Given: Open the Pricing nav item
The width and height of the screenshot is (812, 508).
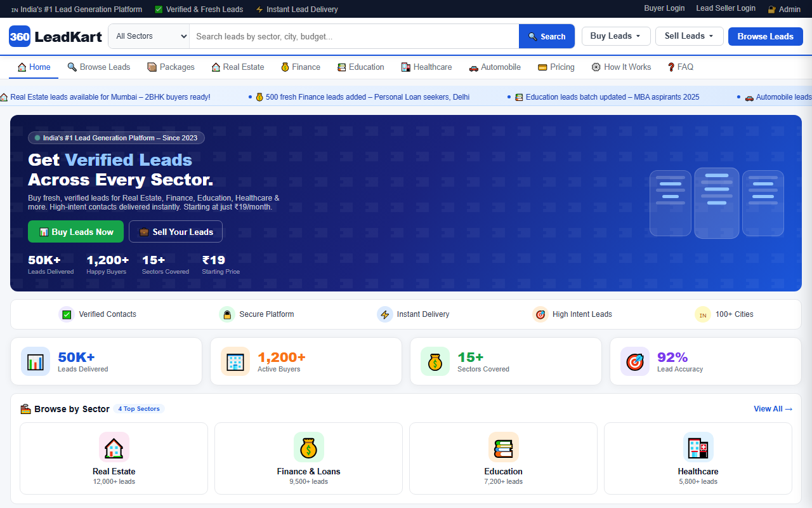Looking at the screenshot, I should pyautogui.click(x=556, y=67).
